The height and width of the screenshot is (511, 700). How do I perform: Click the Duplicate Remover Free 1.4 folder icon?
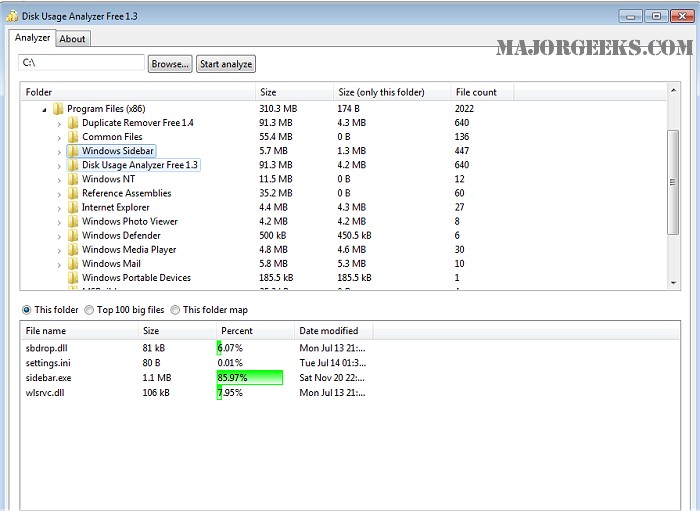point(73,123)
